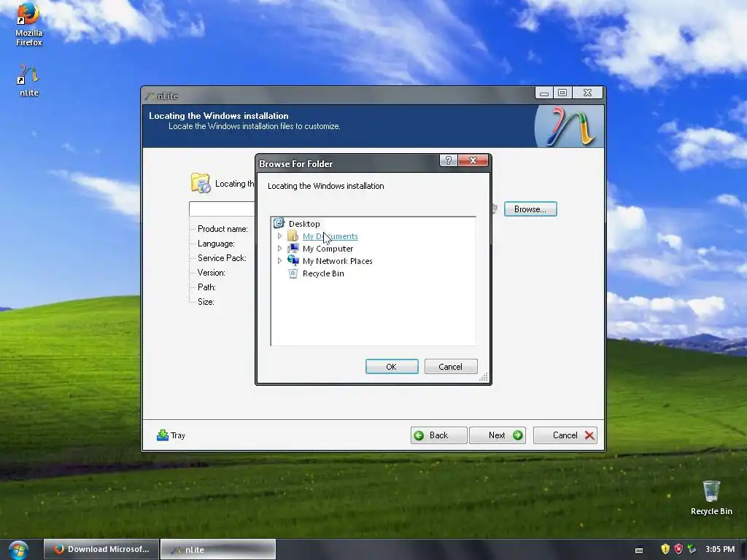Expand the My Computer tree node
Image resolution: width=747 pixels, height=560 pixels.
click(279, 248)
